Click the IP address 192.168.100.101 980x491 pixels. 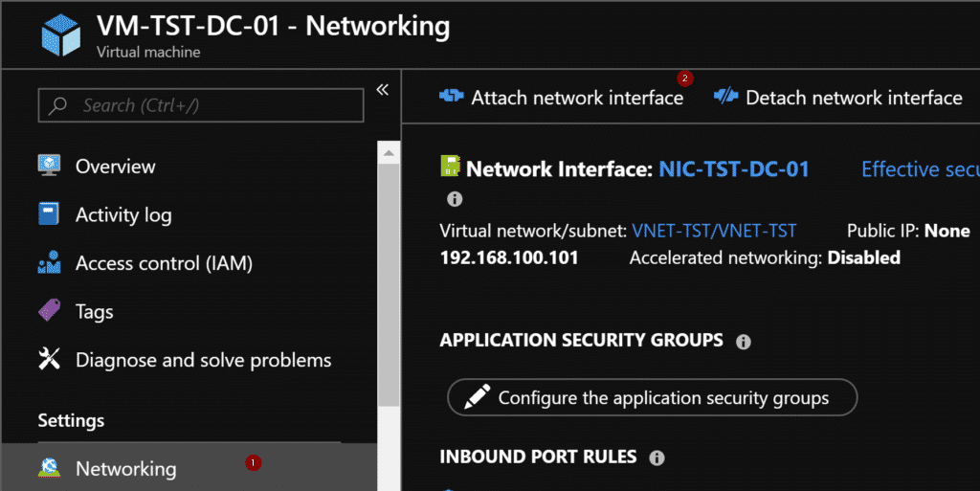pos(509,257)
